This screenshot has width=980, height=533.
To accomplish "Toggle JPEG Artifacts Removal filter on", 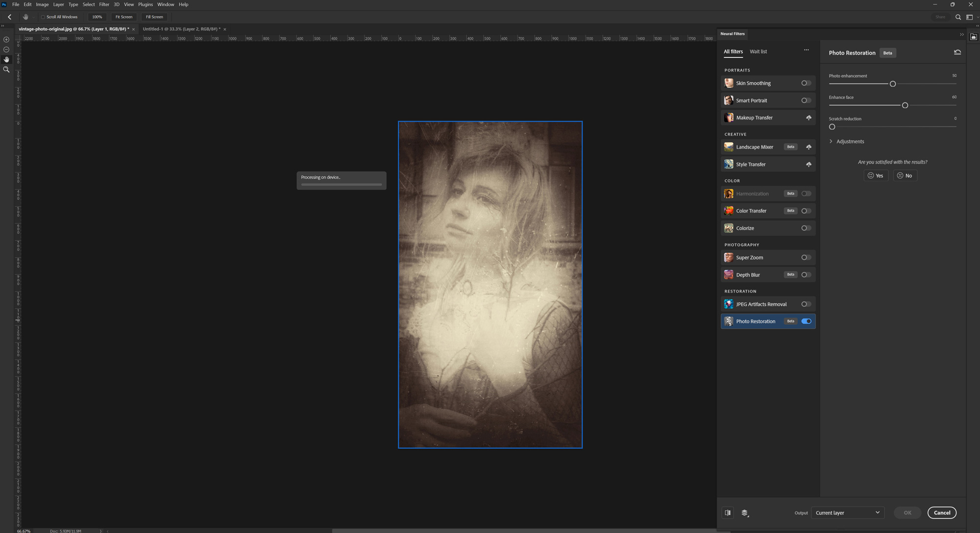I will pos(806,304).
